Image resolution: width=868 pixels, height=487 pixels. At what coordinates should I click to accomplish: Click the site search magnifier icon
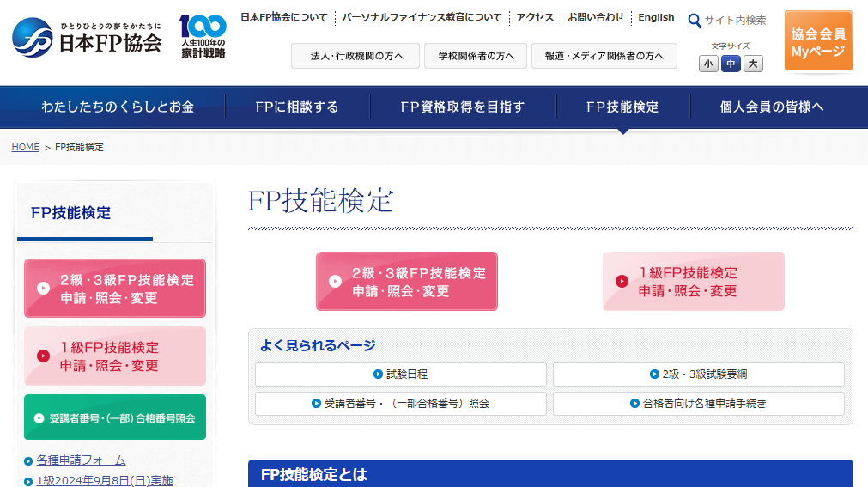pos(695,21)
